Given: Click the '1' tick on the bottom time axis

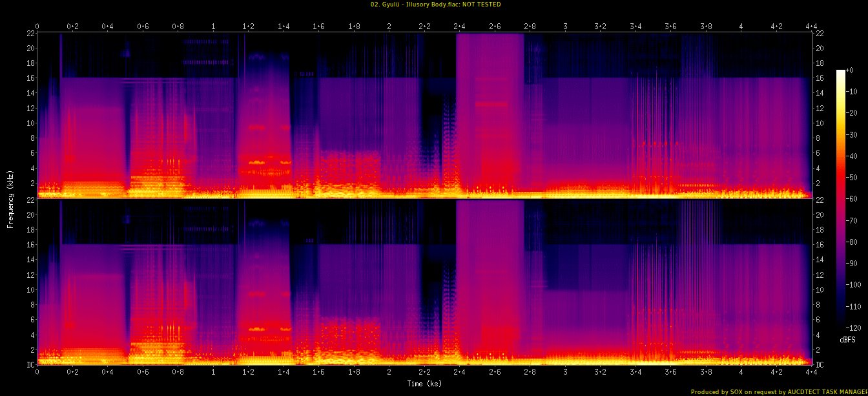Looking at the screenshot, I should coord(213,373).
